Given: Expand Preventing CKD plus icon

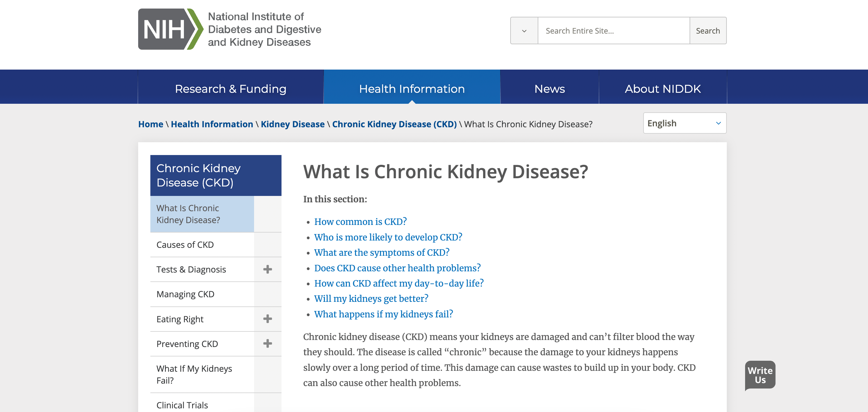Looking at the screenshot, I should point(267,344).
